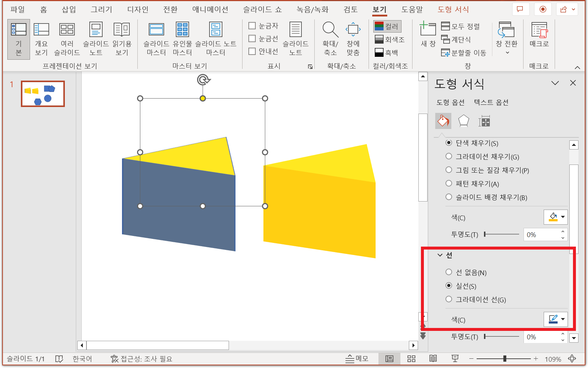Image resolution: width=588 pixels, height=369 pixels.
Task: Click the comments speech bubble icon
Action: tap(520, 9)
